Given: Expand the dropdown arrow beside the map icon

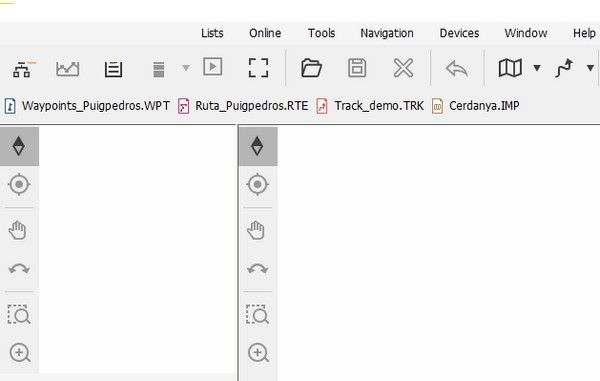Looking at the screenshot, I should pos(537,68).
